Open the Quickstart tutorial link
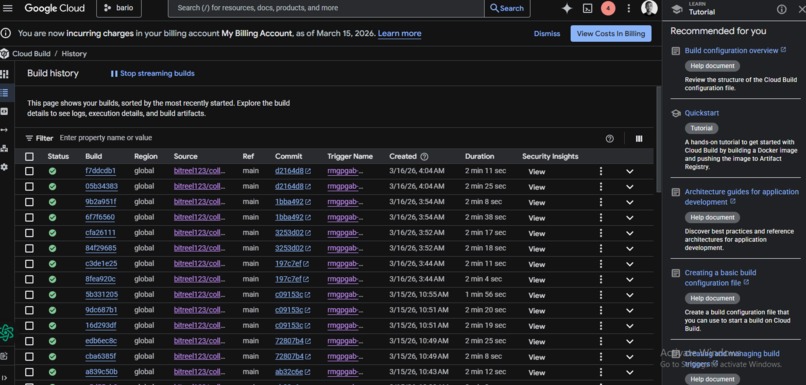This screenshot has height=385, width=806. pos(702,113)
